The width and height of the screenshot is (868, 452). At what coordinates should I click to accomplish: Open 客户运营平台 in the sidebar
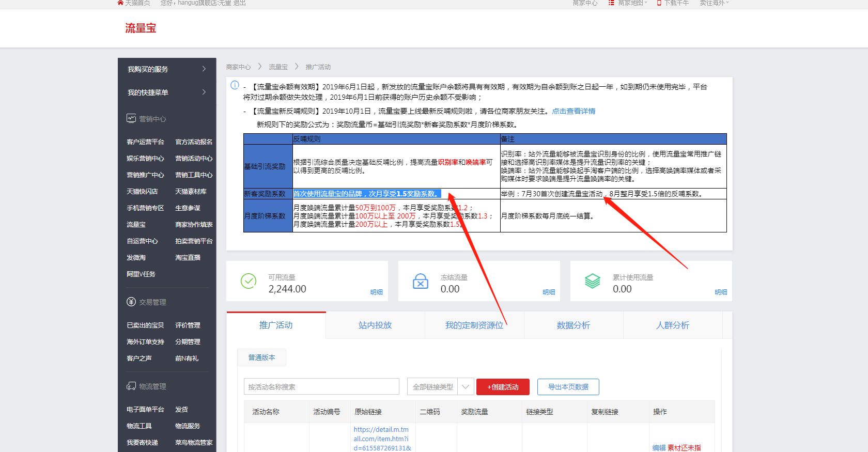(145, 142)
